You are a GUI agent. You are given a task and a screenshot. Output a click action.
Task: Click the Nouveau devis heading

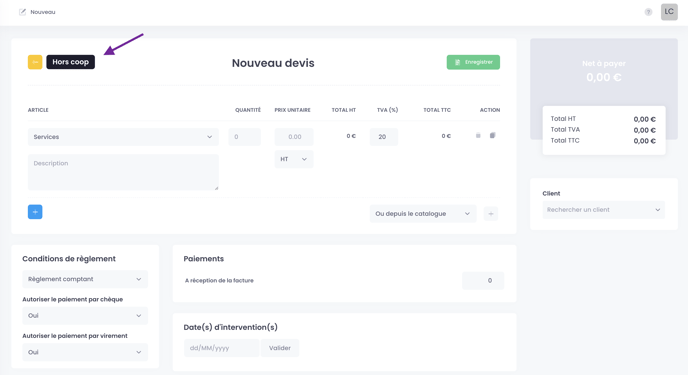(273, 63)
